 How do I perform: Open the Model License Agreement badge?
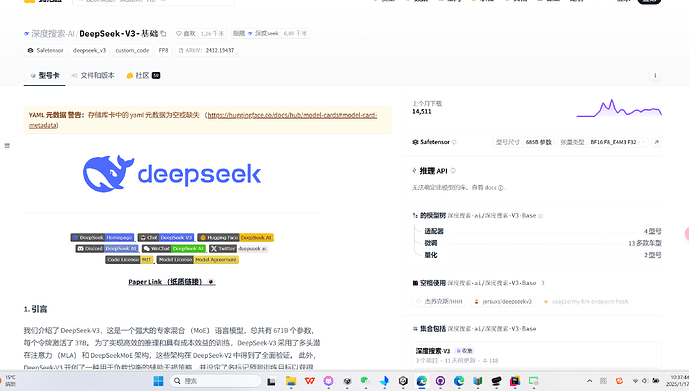198,260
